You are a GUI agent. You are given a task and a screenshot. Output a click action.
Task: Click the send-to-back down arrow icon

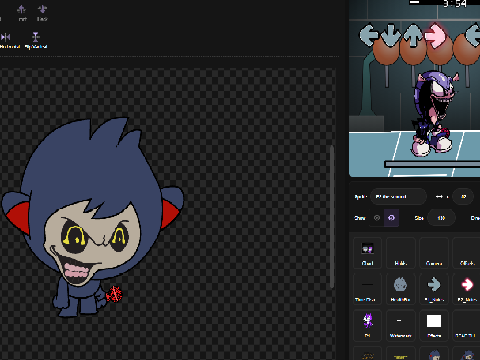42,9
